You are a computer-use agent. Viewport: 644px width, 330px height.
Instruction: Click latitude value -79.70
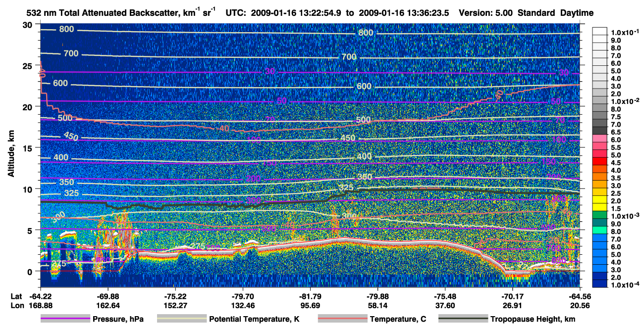(x=243, y=296)
